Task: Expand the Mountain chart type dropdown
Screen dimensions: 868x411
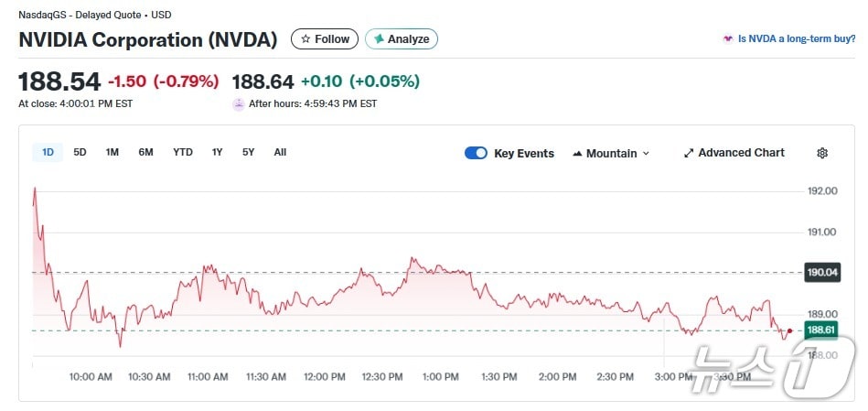Action: tap(646, 154)
